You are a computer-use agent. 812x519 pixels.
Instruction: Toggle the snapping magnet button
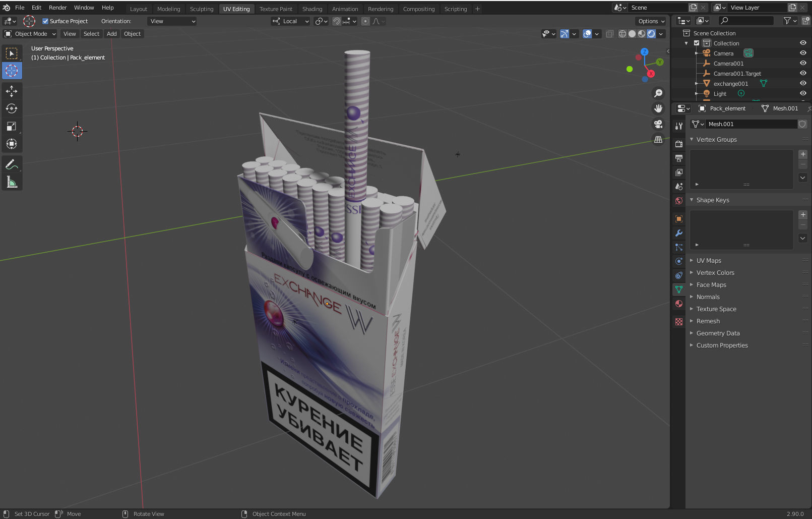pos(337,21)
